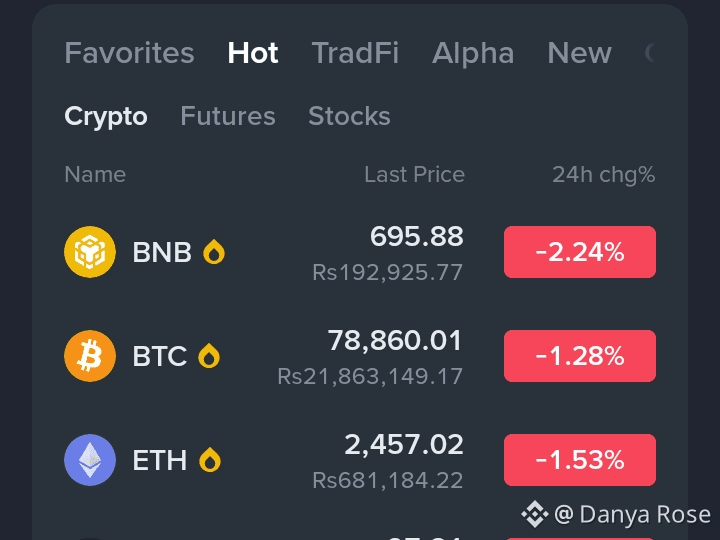Tap the Bitcoin orange logo icon

click(x=90, y=356)
